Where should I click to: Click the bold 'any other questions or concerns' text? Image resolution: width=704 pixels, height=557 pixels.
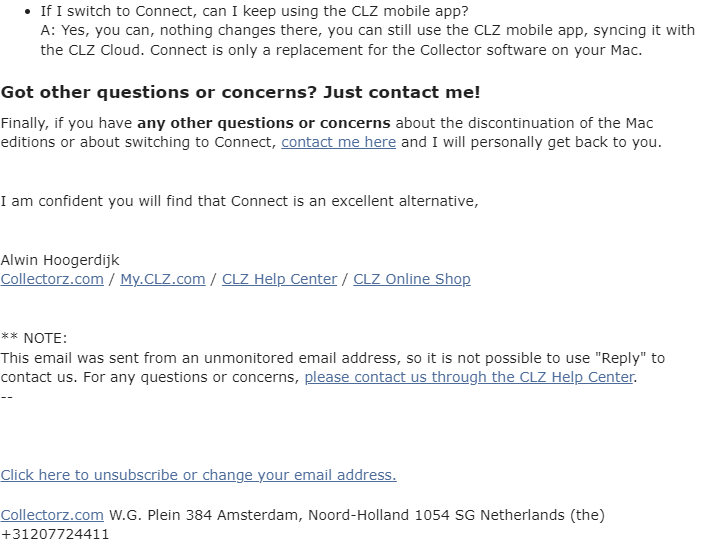tap(264, 123)
